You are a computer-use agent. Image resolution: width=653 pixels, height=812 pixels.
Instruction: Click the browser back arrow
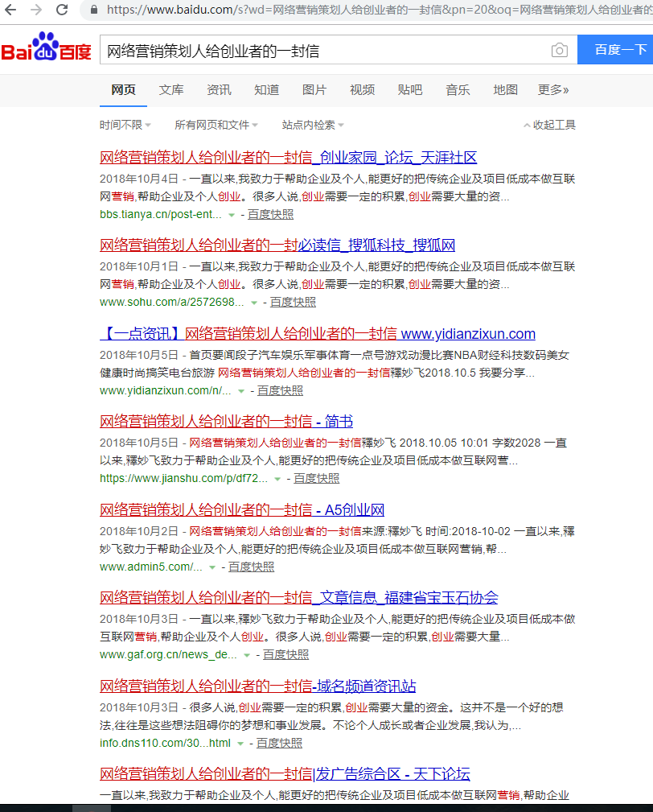(11, 10)
